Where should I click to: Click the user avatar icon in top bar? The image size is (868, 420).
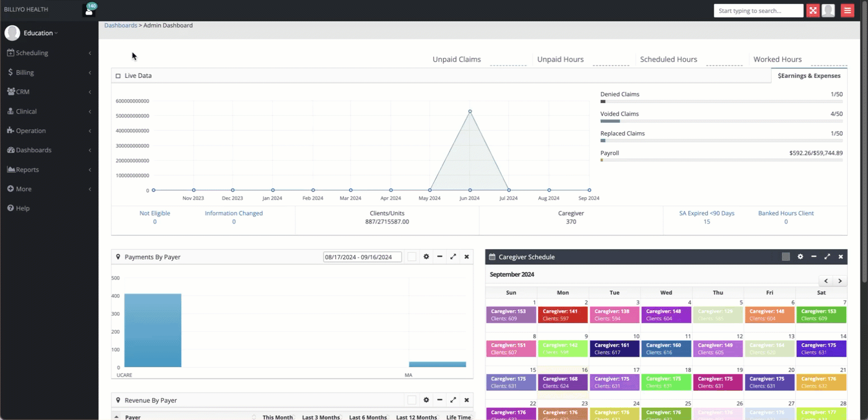828,11
